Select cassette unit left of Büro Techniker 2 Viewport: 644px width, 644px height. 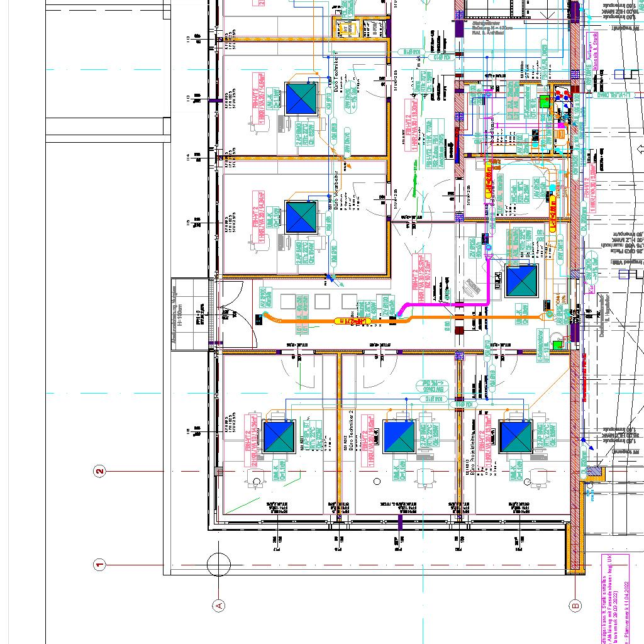[x=279, y=436]
